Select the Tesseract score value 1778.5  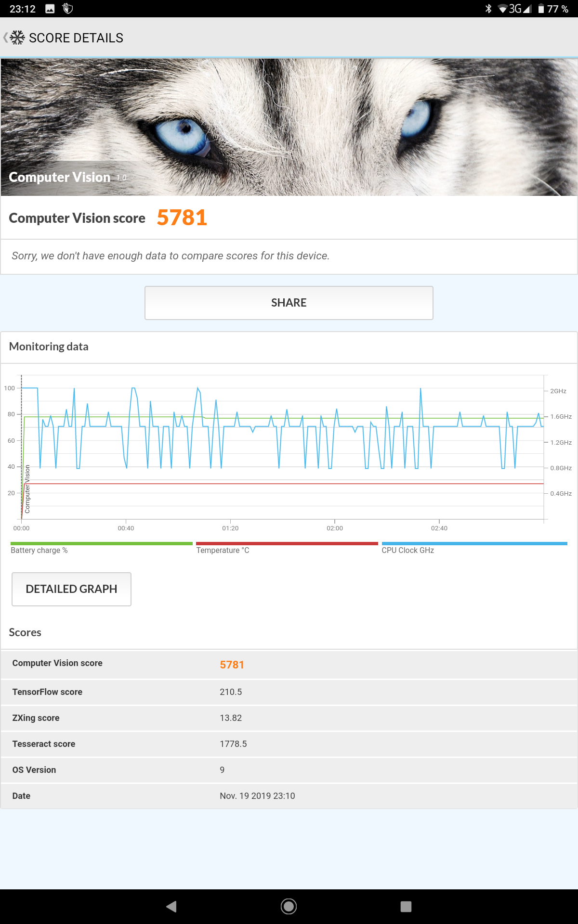click(x=233, y=744)
